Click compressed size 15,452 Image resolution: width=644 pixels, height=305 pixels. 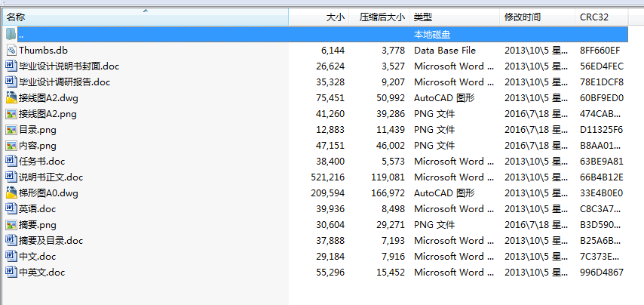(391, 272)
